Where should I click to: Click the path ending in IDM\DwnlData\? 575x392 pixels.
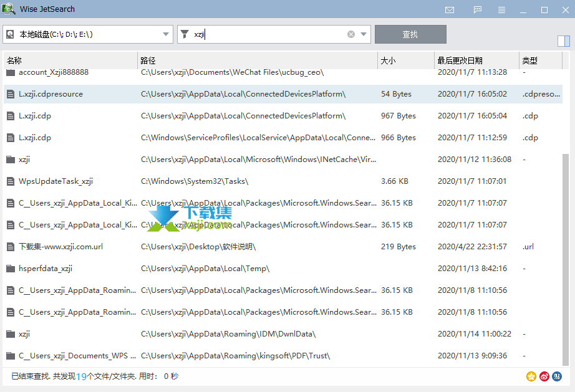(228, 334)
